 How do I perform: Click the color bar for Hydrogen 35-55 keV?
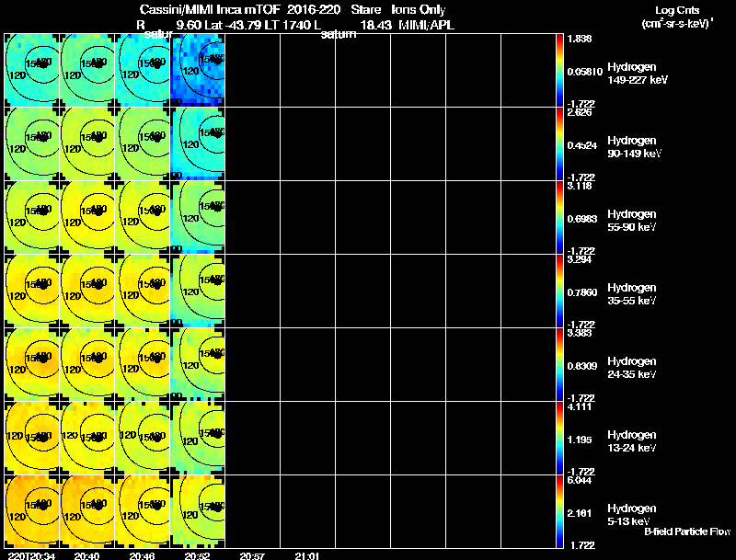(559, 291)
